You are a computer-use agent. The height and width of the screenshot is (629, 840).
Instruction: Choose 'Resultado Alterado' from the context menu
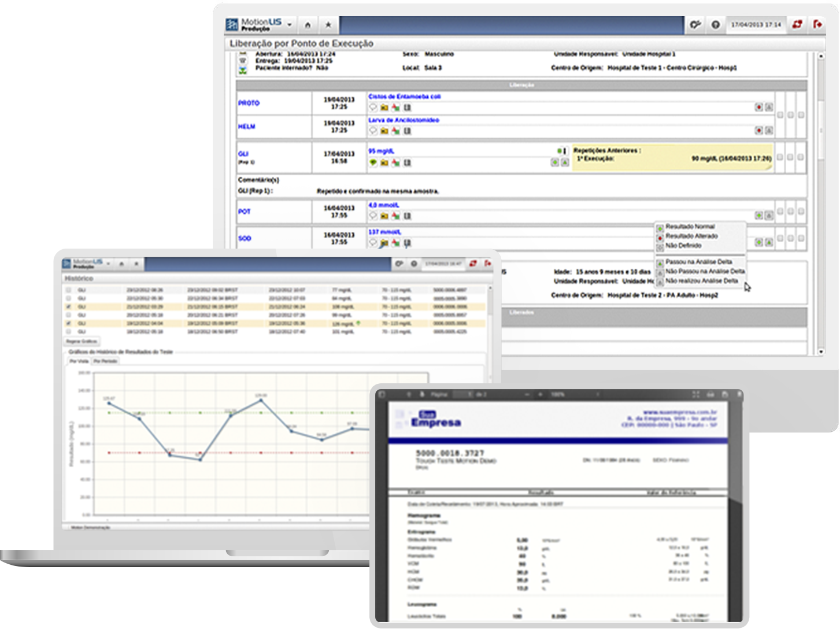click(x=691, y=236)
